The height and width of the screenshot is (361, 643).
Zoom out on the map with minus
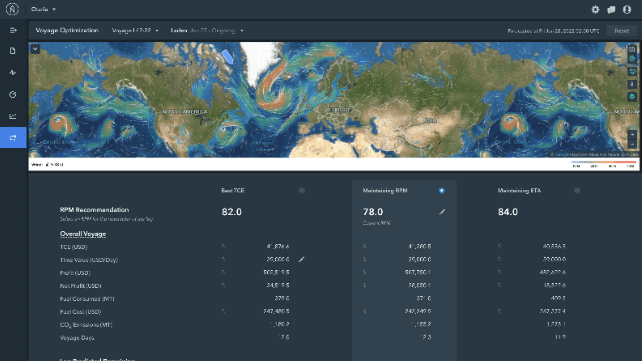coord(632,144)
